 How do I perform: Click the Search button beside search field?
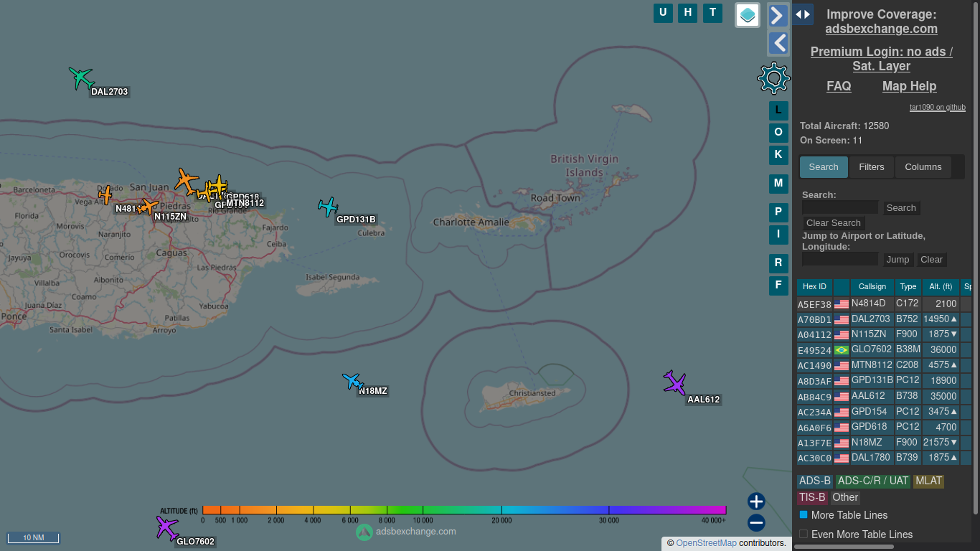901,208
